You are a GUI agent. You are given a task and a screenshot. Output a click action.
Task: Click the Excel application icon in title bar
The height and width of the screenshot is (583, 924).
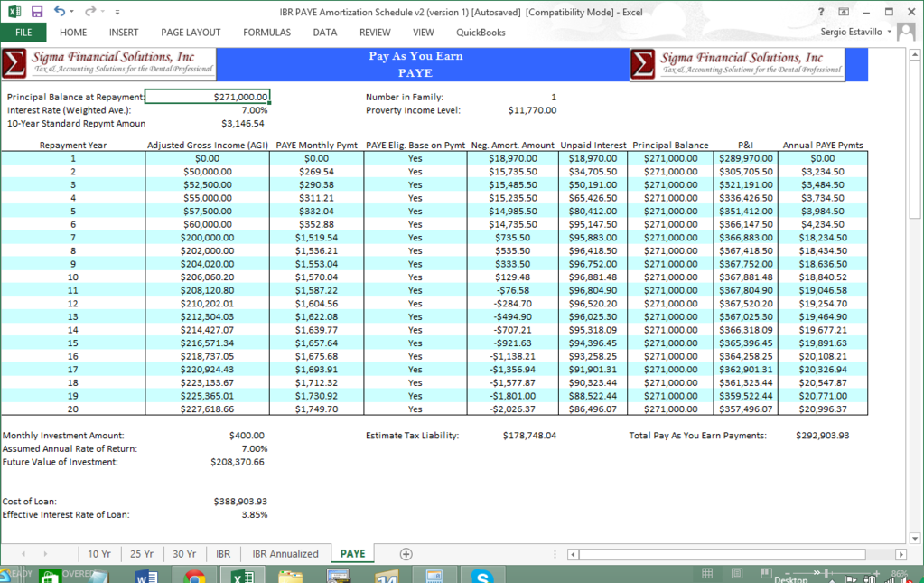(14, 12)
